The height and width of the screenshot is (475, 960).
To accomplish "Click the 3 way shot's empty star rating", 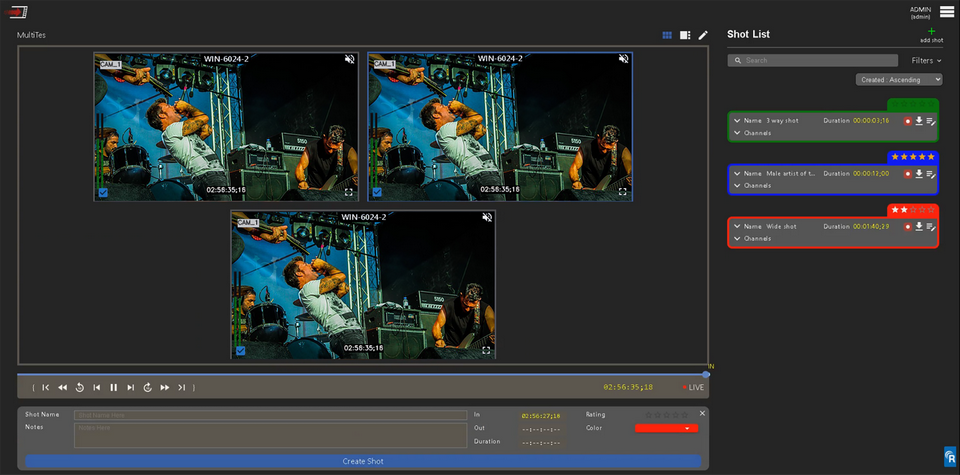I will (913, 104).
